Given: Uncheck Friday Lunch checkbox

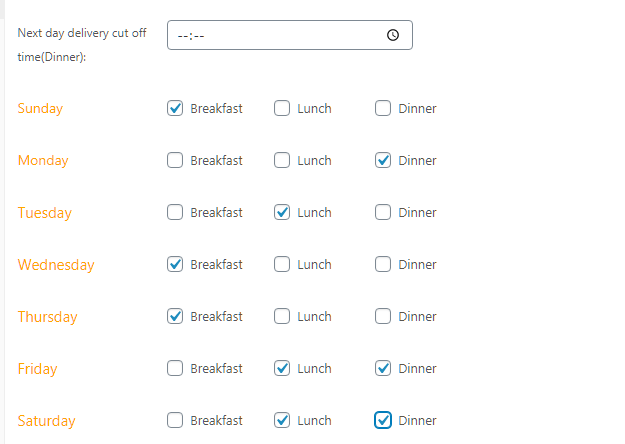Looking at the screenshot, I should click(x=282, y=368).
